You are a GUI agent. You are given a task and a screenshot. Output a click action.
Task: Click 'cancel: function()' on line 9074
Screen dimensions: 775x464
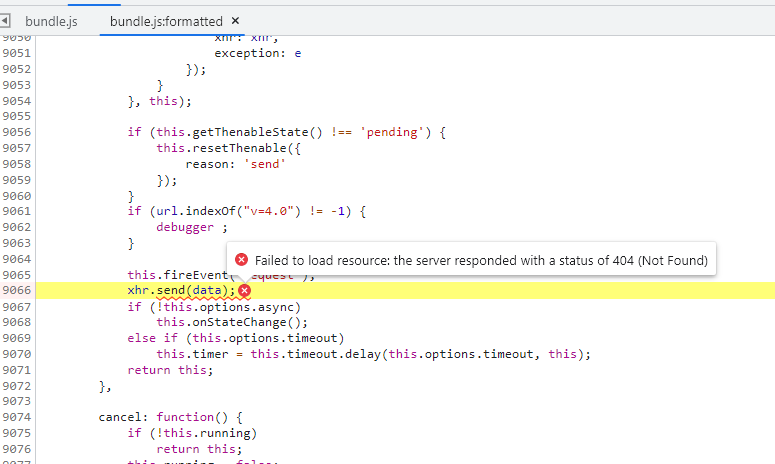click(x=163, y=417)
